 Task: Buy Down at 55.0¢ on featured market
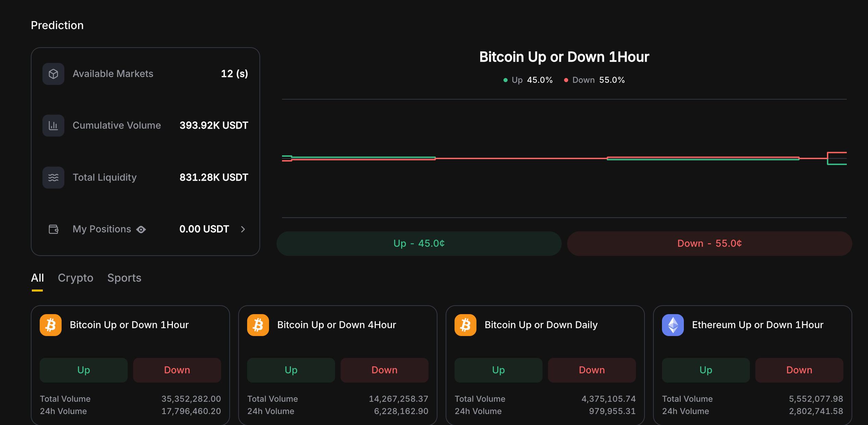click(710, 243)
